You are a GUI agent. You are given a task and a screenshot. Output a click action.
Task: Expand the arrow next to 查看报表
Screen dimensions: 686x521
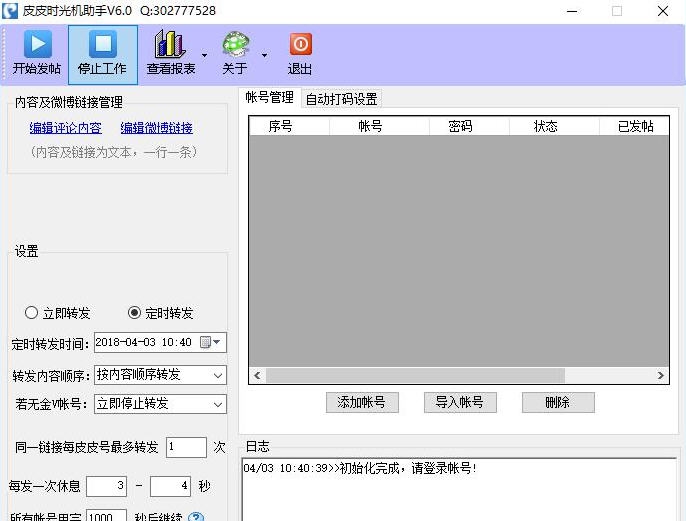(x=205, y=55)
